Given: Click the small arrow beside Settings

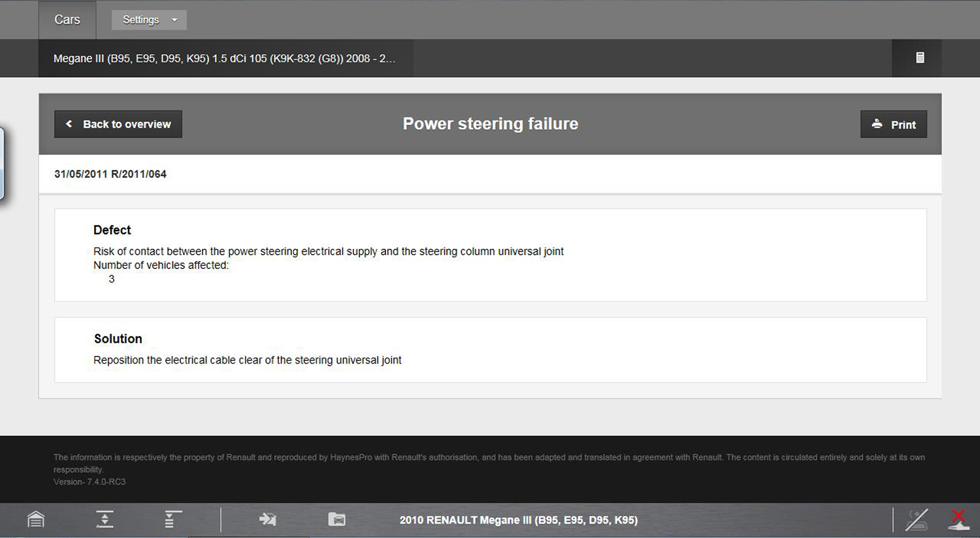Looking at the screenshot, I should (174, 20).
